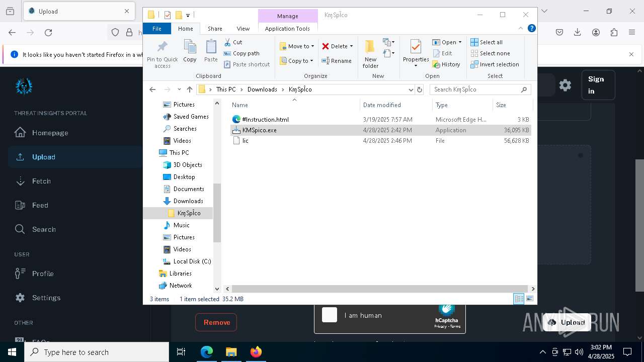This screenshot has height=362, width=644.
Task: Click the Sign in button
Action: [x=598, y=85]
